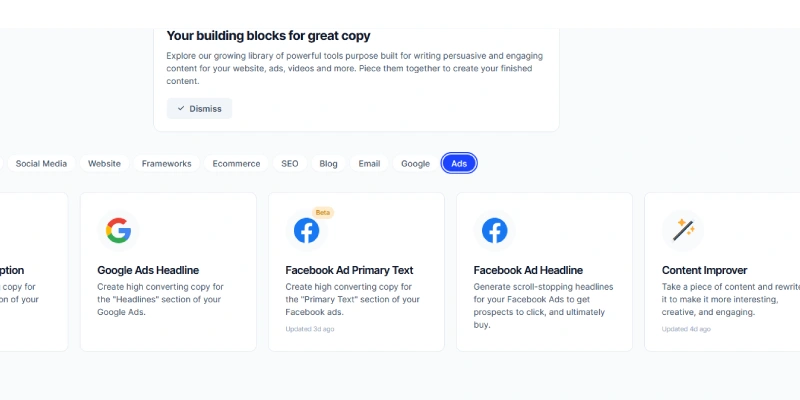Click the Facebook icon on Facebook Ad Primary Text card

(307, 231)
